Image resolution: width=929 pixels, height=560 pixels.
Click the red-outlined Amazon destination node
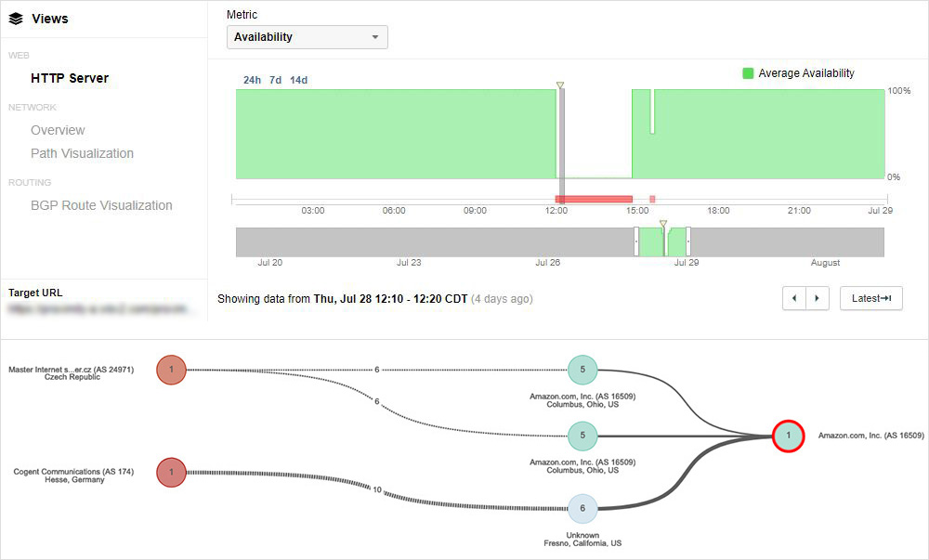click(x=788, y=436)
